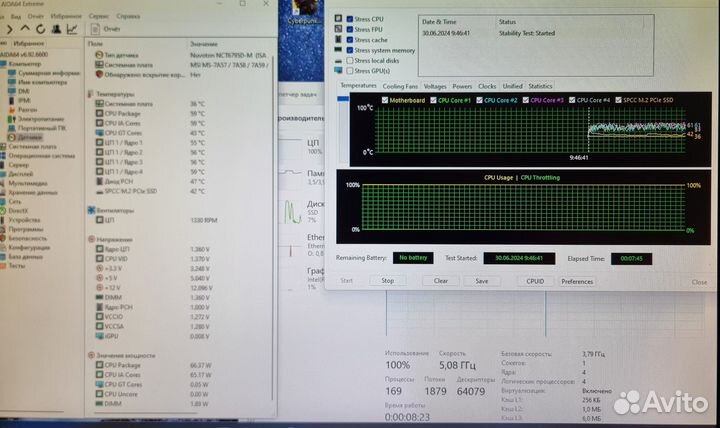Click the user silhouette icon in AIDA64 toolbar
720x428 pixels.
click(x=56, y=29)
